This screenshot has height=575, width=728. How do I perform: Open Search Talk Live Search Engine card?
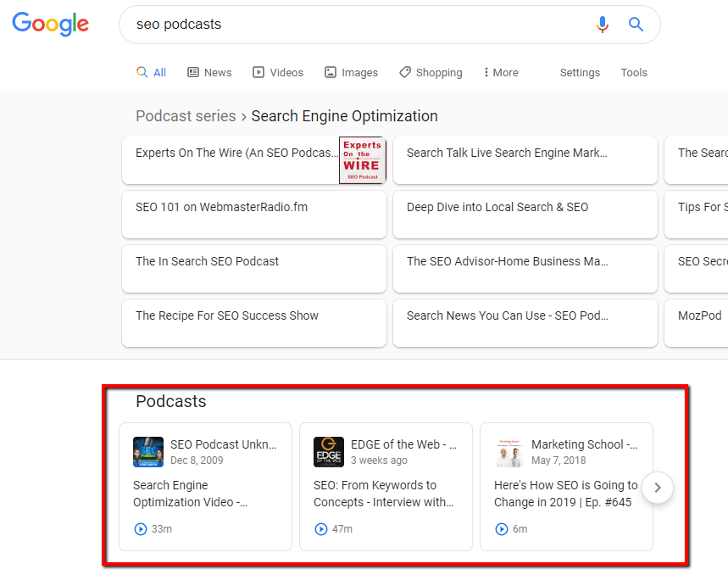[x=525, y=160]
